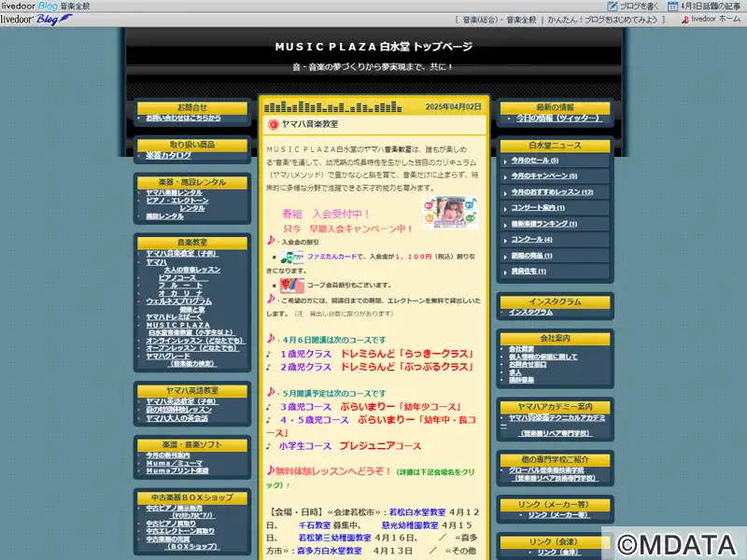Open ウェルネスプログラム 健康と歌 link
Screen dimensions: 747x560
pyautogui.click(x=178, y=305)
